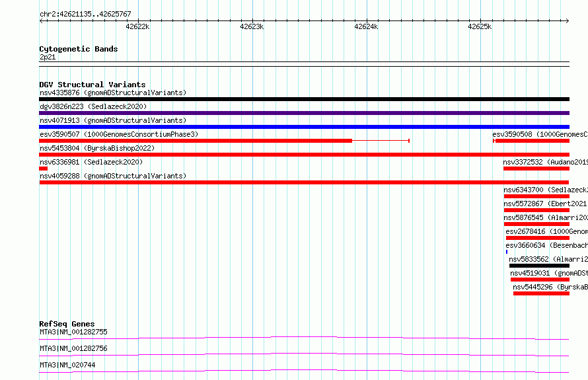The height and width of the screenshot is (380, 588).
Task: Click the red esv2678416 bar
Action: click(x=538, y=238)
